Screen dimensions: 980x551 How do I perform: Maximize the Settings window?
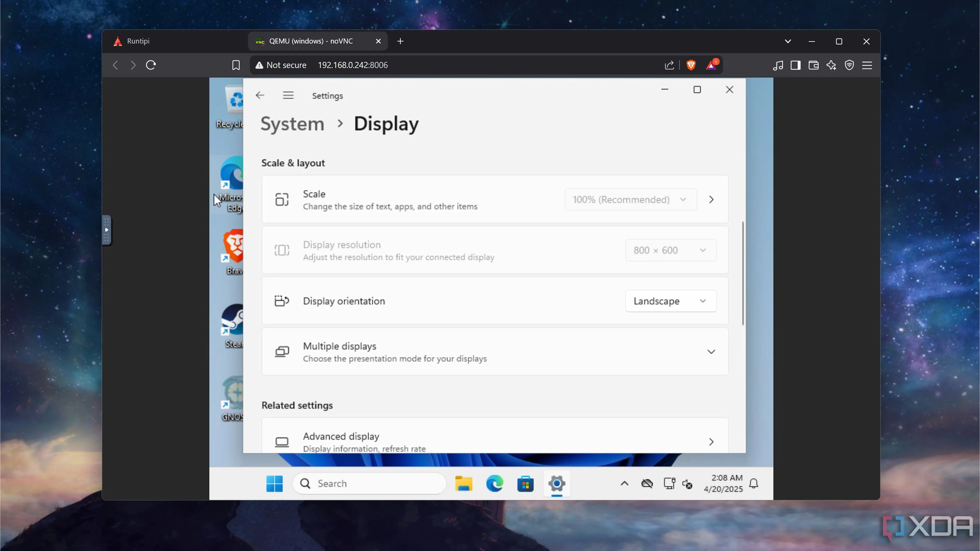(697, 90)
